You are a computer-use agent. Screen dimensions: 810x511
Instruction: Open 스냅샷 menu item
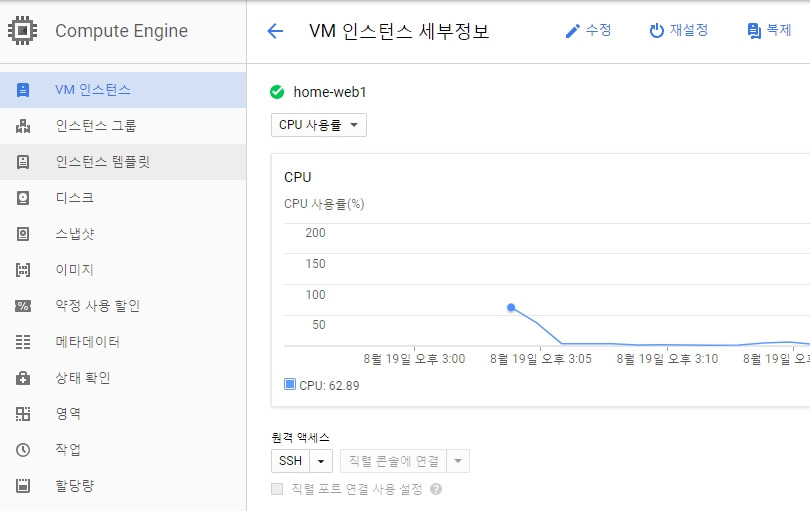click(123, 234)
